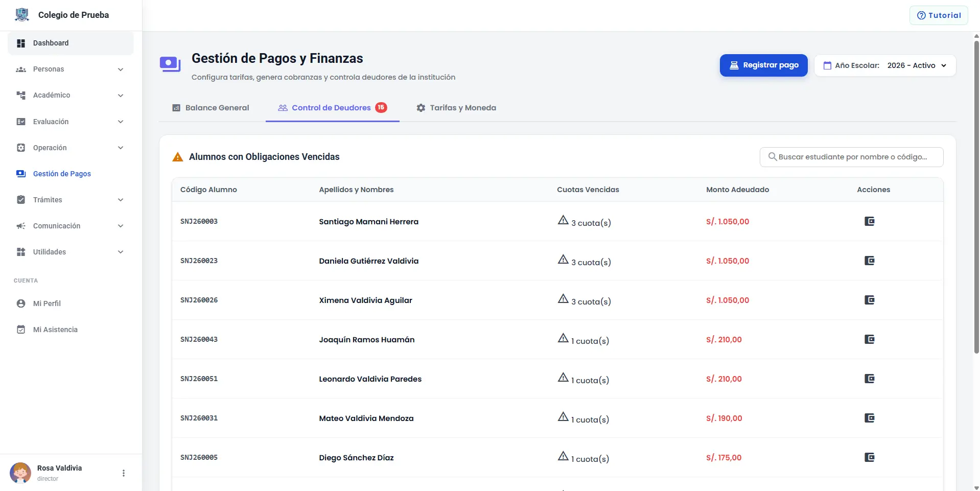This screenshot has width=980, height=491.
Task: Expand the Académico menu chevron
Action: click(121, 96)
